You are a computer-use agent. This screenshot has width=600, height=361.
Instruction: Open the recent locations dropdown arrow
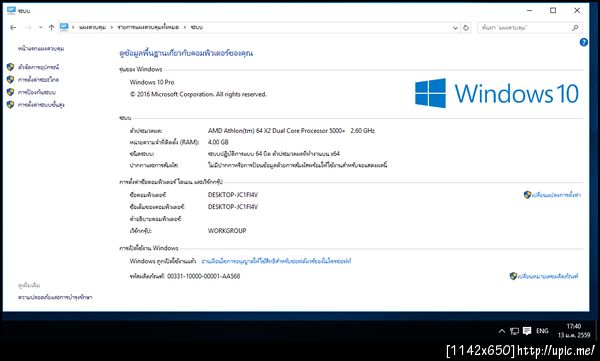(41, 28)
